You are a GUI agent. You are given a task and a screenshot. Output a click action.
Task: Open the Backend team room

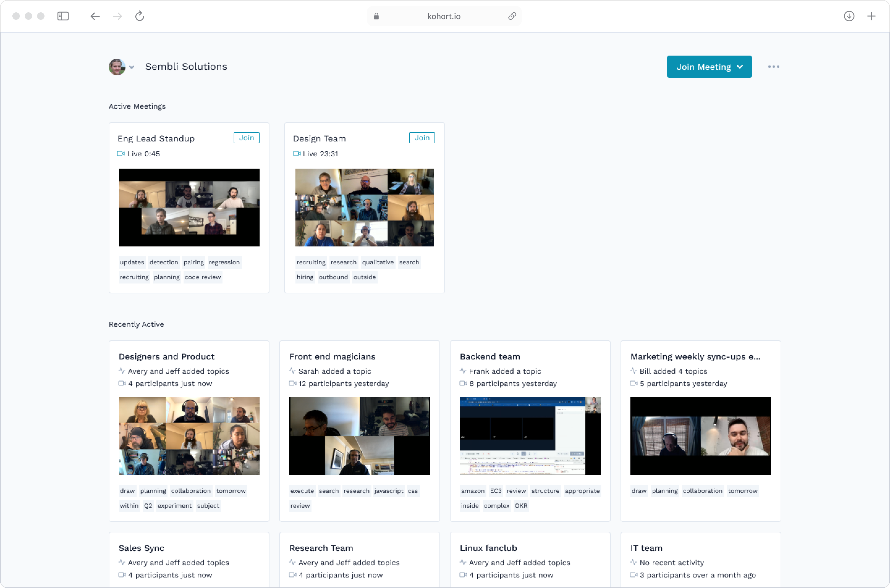490,357
